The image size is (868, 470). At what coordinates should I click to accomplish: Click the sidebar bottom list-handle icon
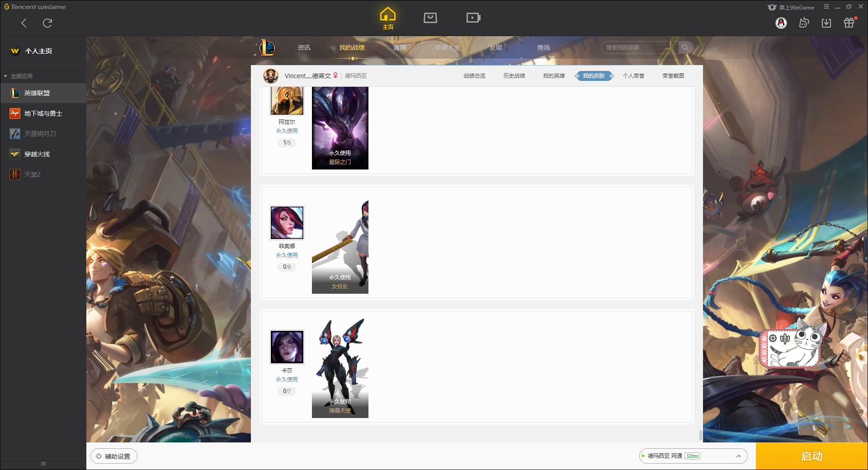[x=43, y=464]
